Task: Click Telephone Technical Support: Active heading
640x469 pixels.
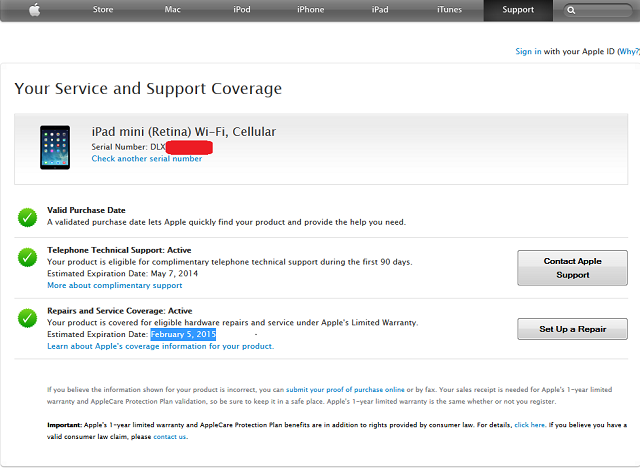Action: tap(119, 250)
